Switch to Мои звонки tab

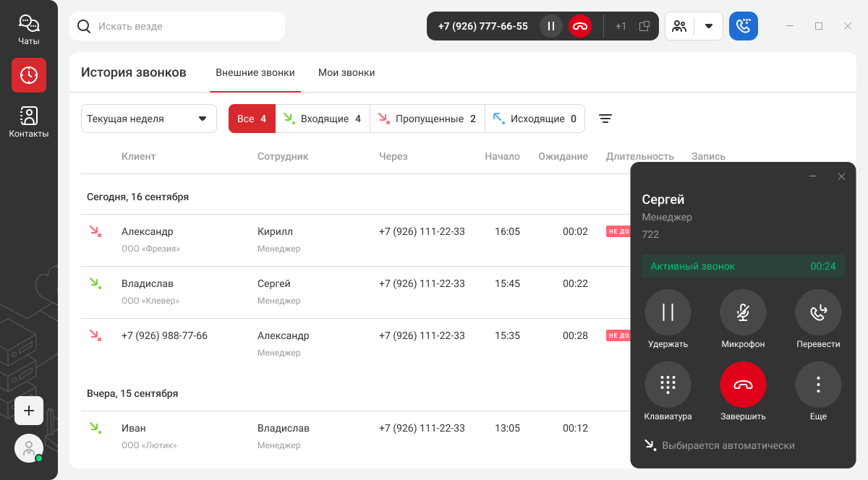pyautogui.click(x=346, y=72)
